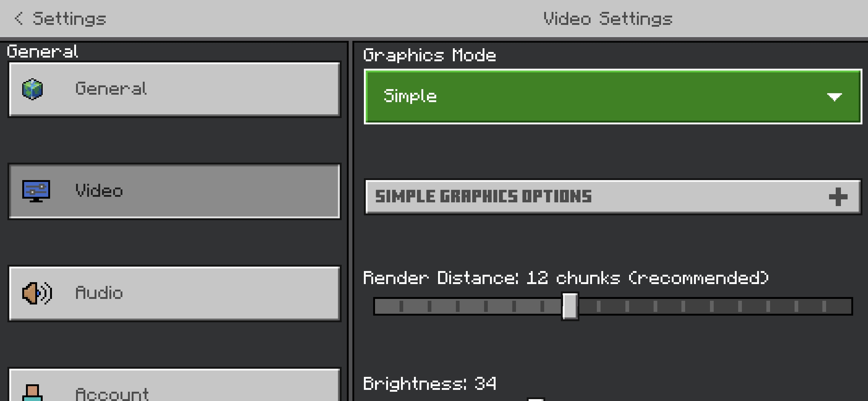Viewport: 868px width, 401px height.
Task: Open the Graphics Mode dropdown showing Simple
Action: tap(612, 97)
